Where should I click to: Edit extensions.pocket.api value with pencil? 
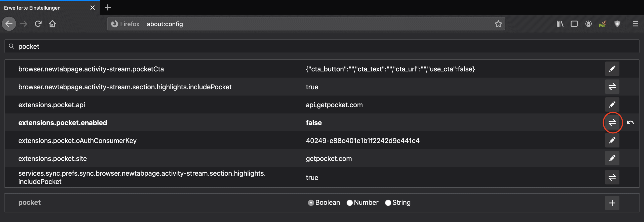click(x=612, y=105)
